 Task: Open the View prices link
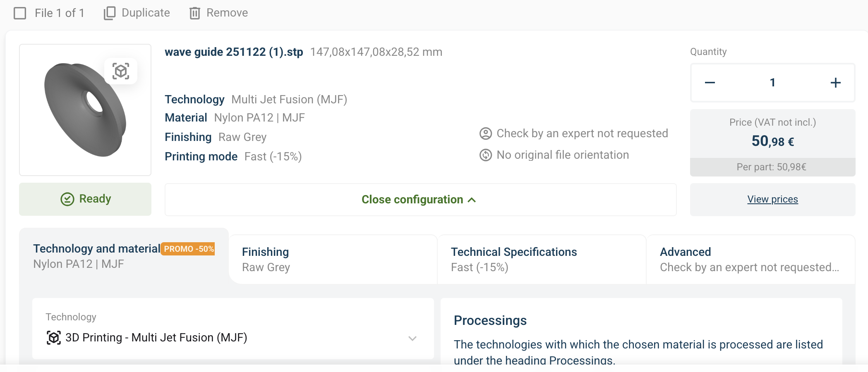point(772,199)
